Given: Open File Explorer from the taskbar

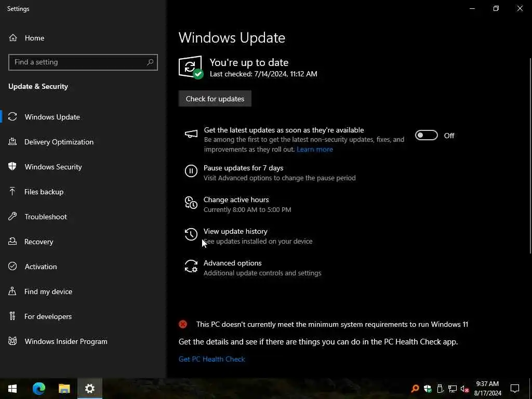Looking at the screenshot, I should pyautogui.click(x=64, y=389).
